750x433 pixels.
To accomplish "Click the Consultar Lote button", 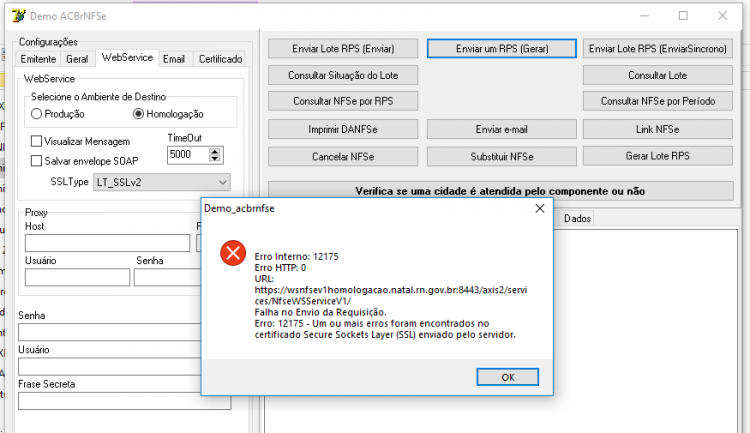I will click(658, 75).
